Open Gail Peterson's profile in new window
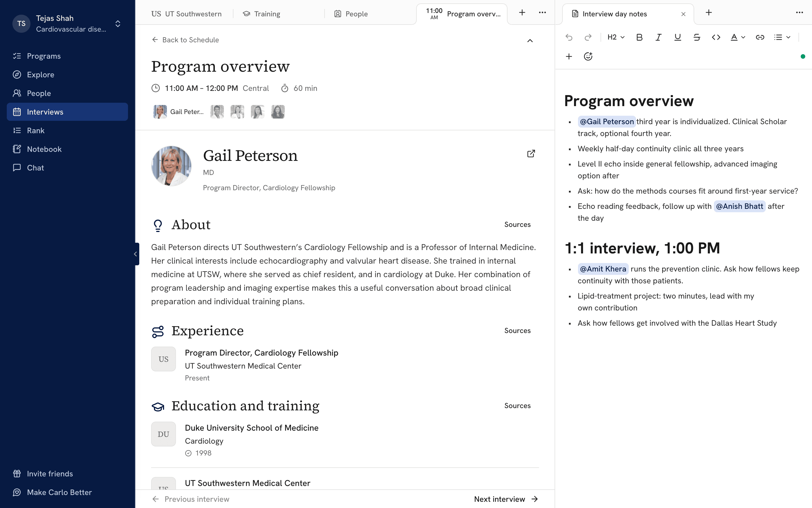The width and height of the screenshot is (812, 508). point(531,154)
